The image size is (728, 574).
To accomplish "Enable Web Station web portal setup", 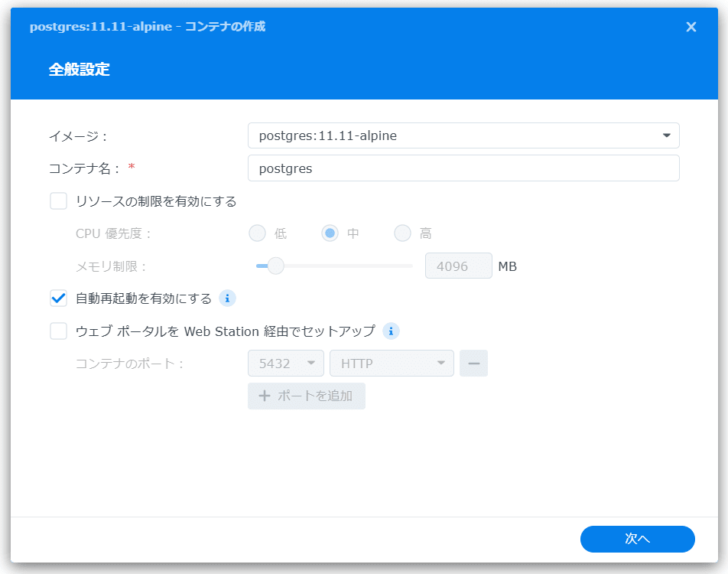I will coord(58,331).
